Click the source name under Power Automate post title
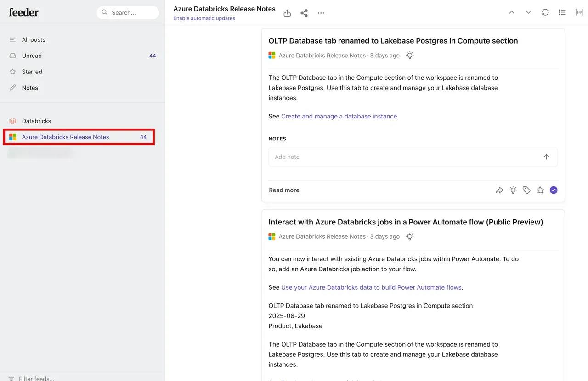 click(322, 237)
